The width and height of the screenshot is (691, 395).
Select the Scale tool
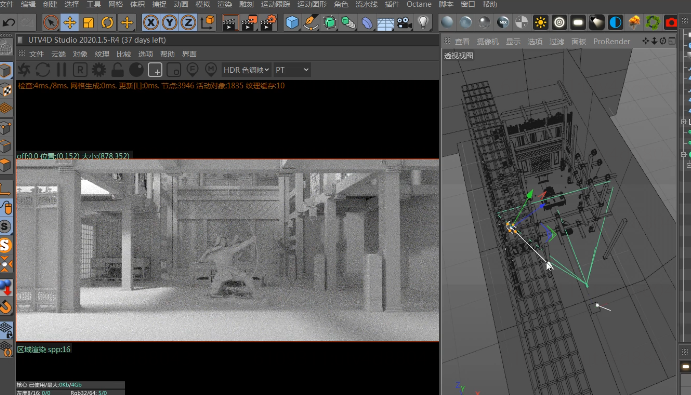89,22
